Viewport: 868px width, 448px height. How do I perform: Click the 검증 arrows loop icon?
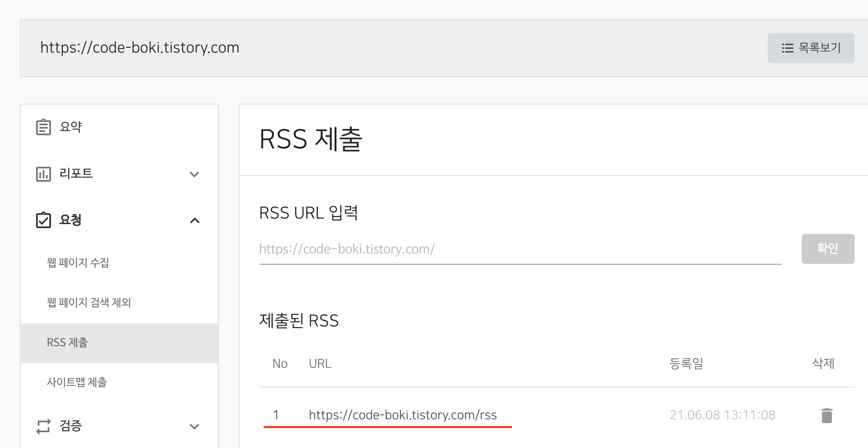pyautogui.click(x=44, y=426)
